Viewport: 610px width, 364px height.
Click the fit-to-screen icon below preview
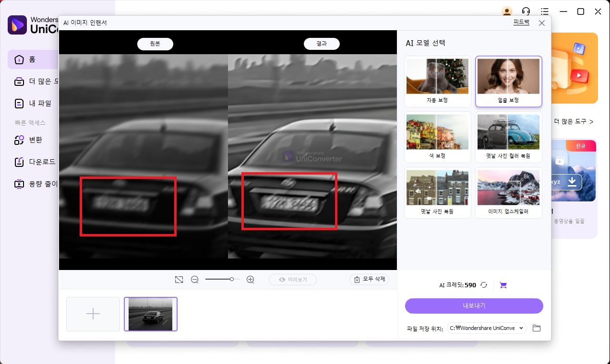[x=179, y=280]
